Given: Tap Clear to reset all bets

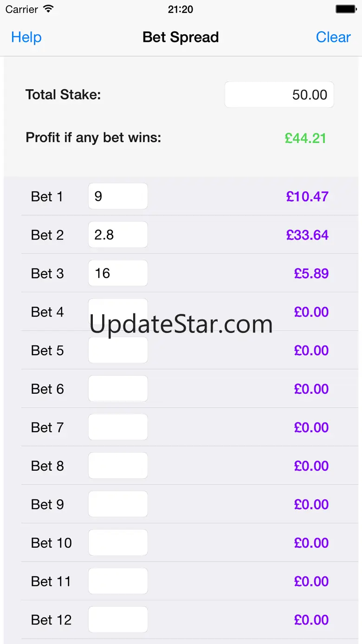Looking at the screenshot, I should coord(333,37).
